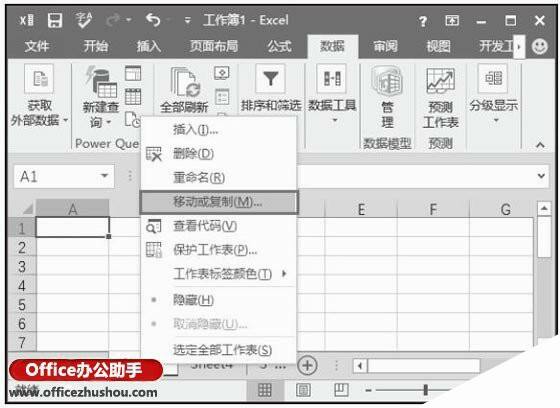
Task: Choose 选定全部工作表(S) from context menu
Action: point(219,350)
